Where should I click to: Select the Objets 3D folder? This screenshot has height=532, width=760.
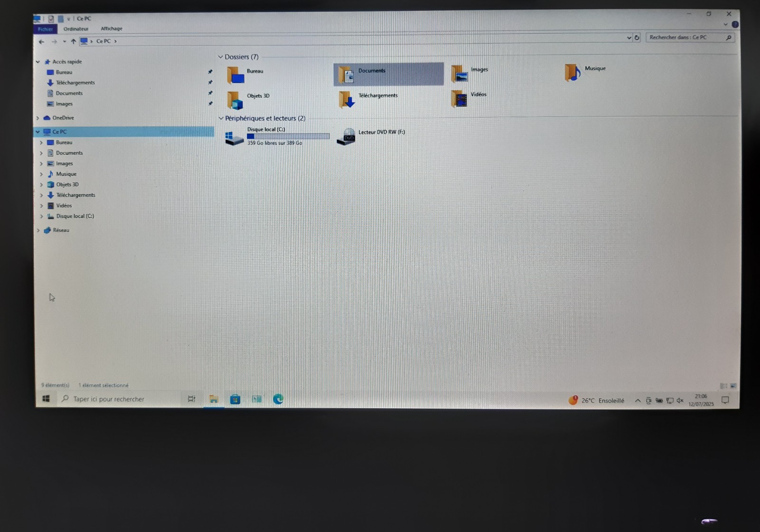pyautogui.click(x=247, y=100)
